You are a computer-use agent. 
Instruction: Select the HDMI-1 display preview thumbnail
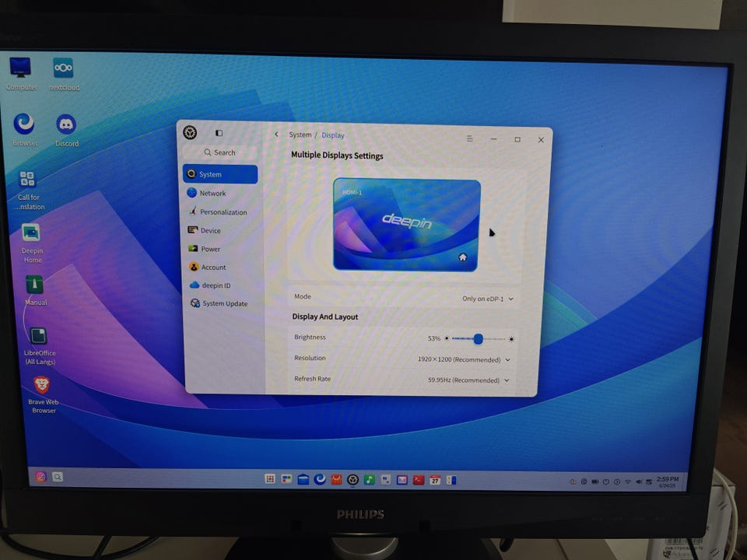406,225
